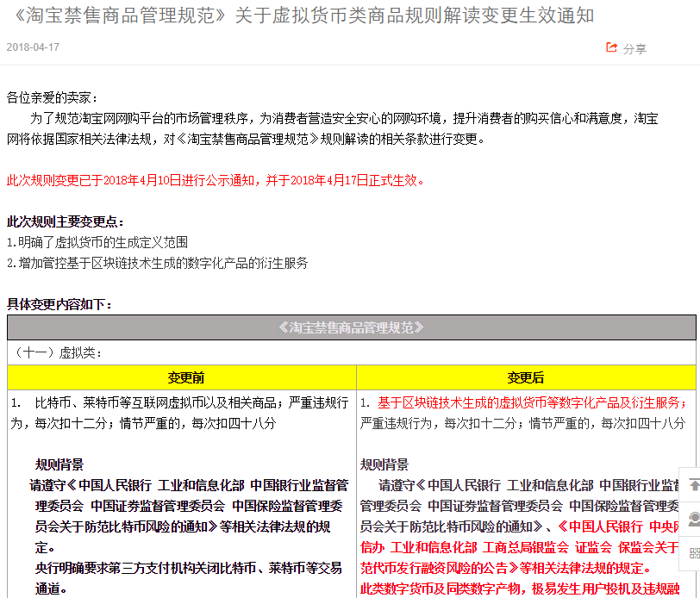Click the yellow 变更后 column header
This screenshot has width=700, height=598.
(527, 377)
